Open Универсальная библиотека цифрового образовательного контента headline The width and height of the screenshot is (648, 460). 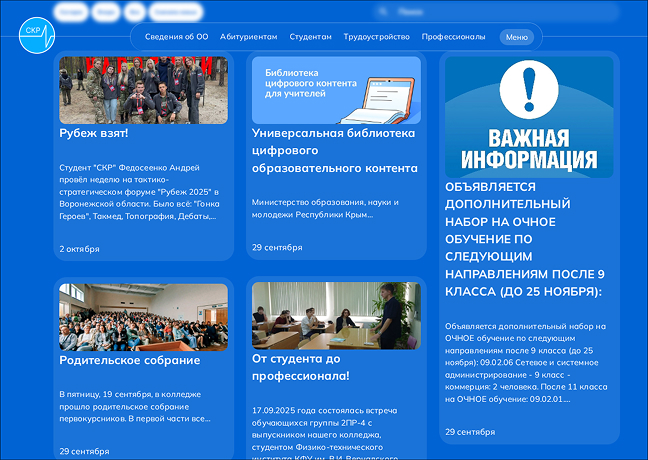click(x=334, y=150)
